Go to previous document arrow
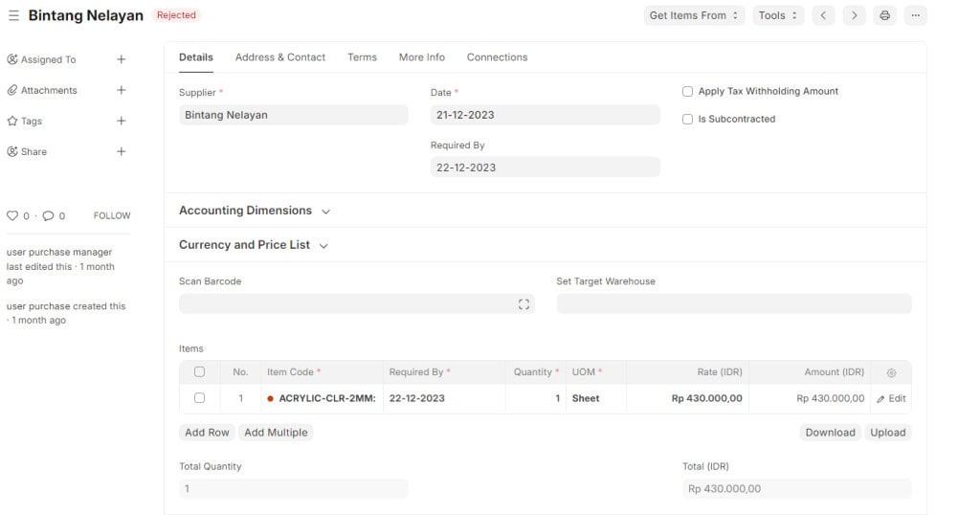The height and width of the screenshot is (515, 980). [x=823, y=15]
